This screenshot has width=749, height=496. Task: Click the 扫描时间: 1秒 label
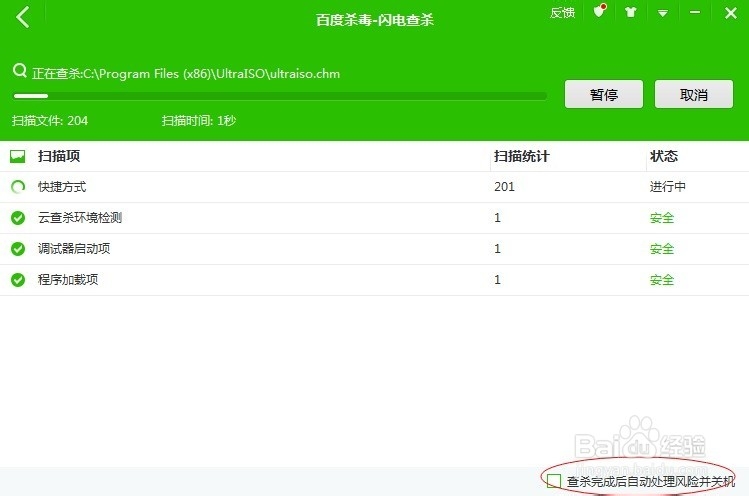(x=199, y=120)
